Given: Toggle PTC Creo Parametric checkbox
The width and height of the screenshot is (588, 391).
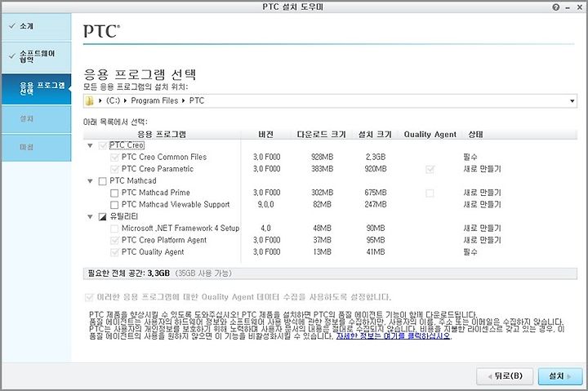Looking at the screenshot, I should click(114, 170).
